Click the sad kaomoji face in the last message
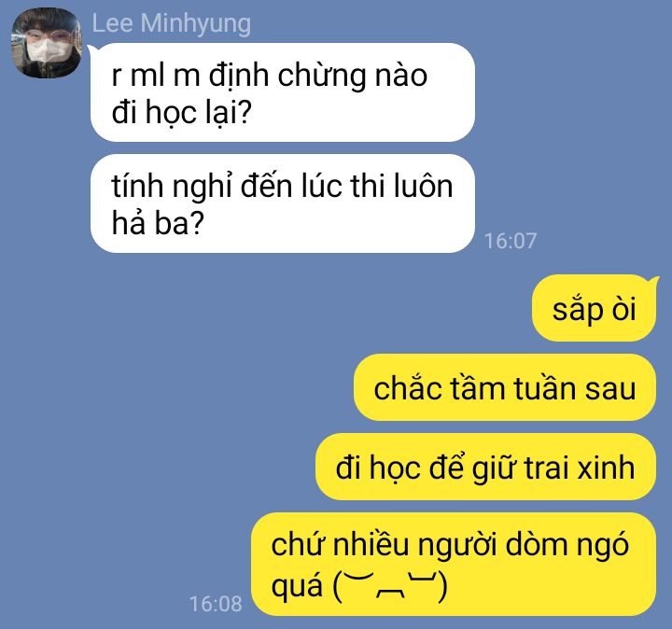Image resolution: width=672 pixels, height=629 pixels. (x=390, y=585)
